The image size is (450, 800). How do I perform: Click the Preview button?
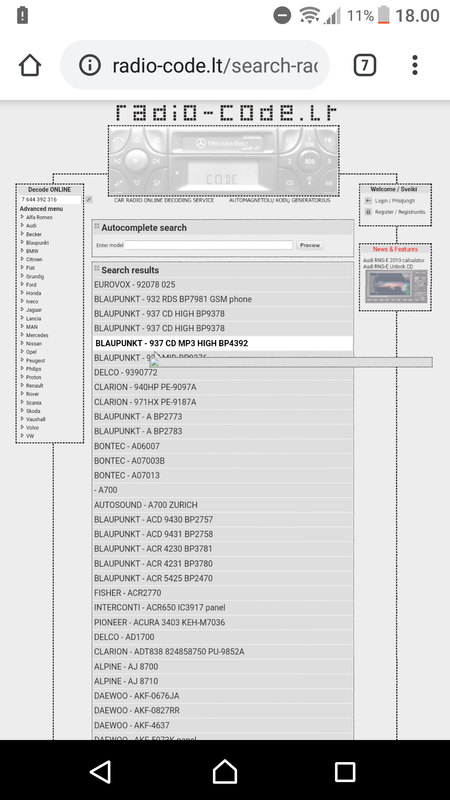(x=310, y=245)
